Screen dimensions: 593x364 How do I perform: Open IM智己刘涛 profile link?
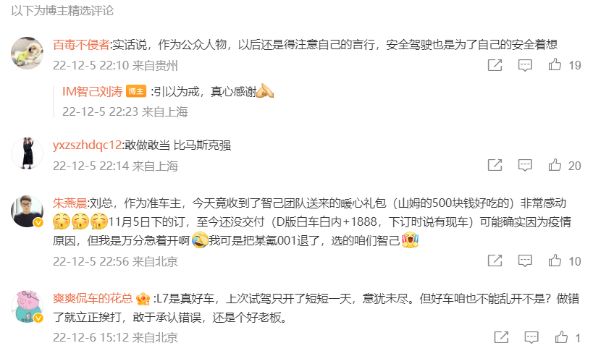92,91
